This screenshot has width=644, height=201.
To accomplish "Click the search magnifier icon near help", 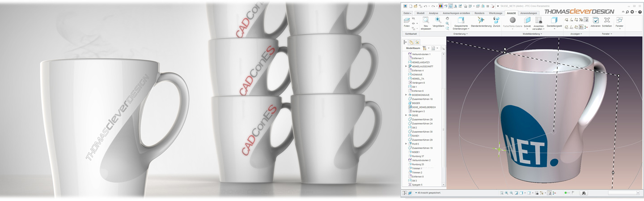I will 627,12.
